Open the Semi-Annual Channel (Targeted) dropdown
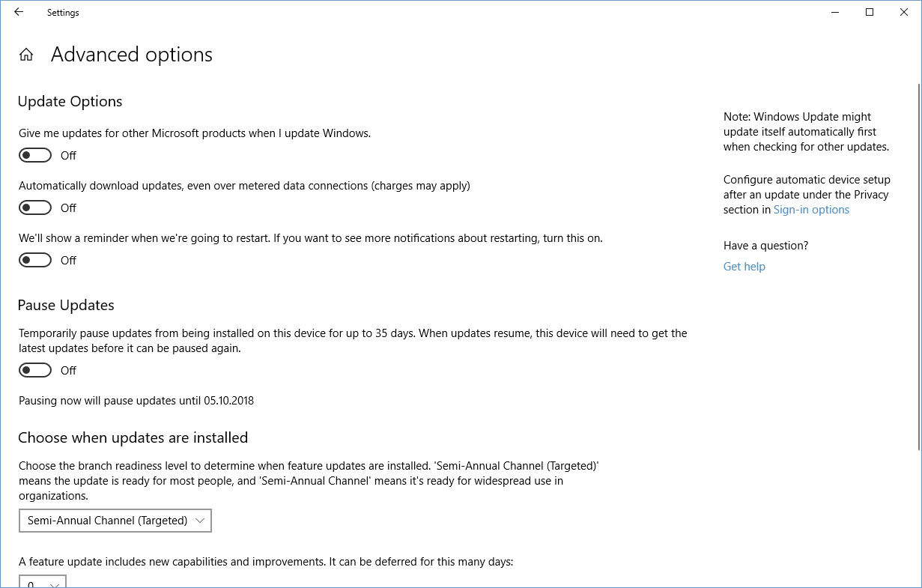 coord(115,521)
